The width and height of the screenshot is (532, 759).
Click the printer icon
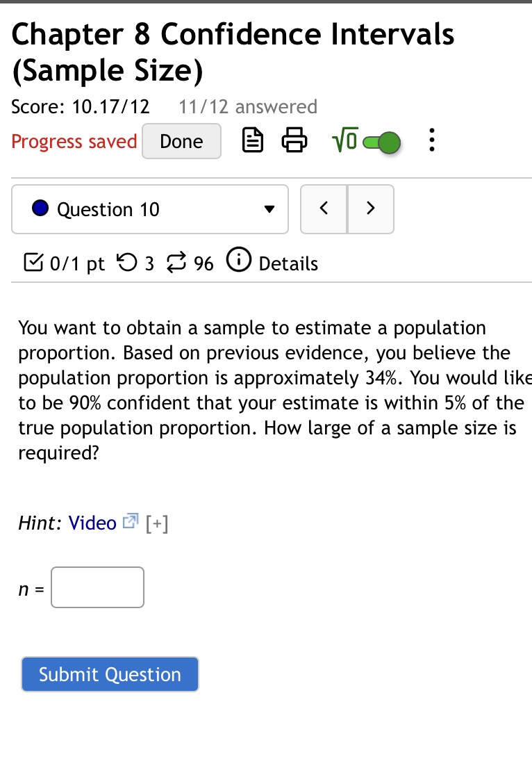pyautogui.click(x=294, y=140)
